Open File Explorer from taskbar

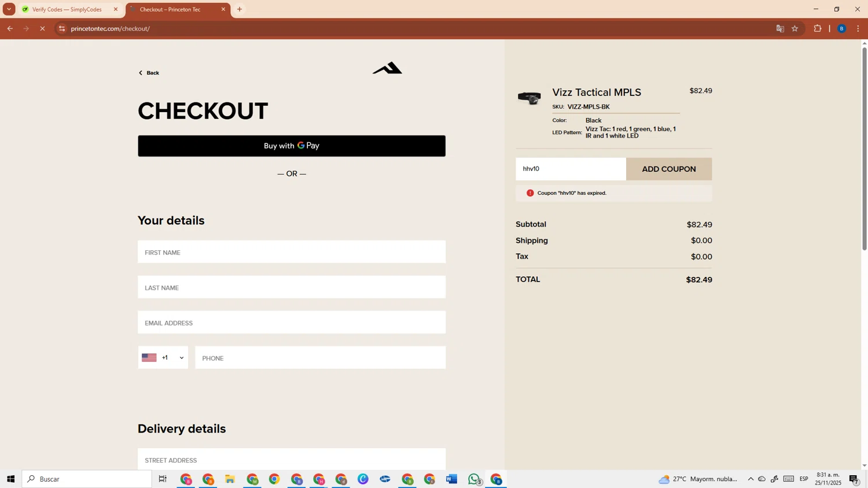[230, 479]
